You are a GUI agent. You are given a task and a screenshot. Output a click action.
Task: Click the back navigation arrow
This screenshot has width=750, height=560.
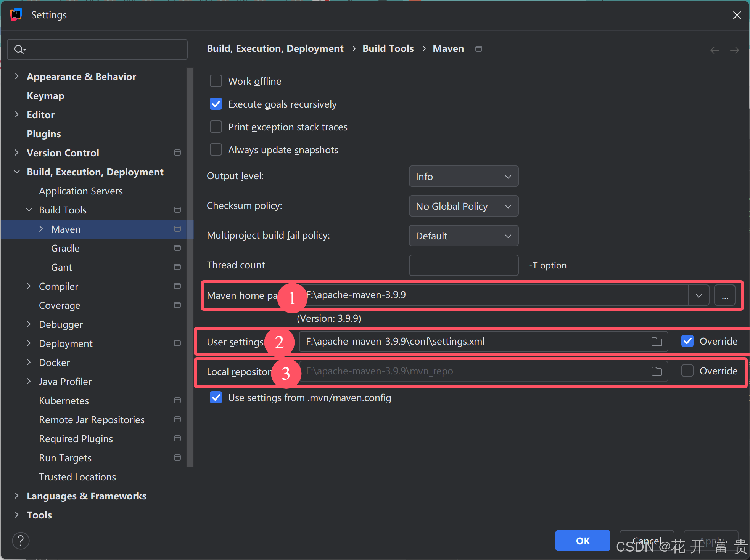click(x=715, y=50)
